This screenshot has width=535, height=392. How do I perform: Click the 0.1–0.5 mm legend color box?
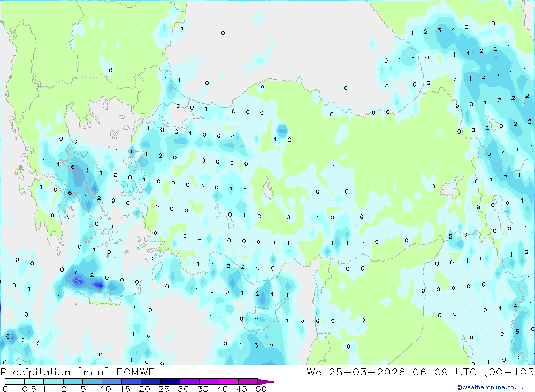point(14,381)
